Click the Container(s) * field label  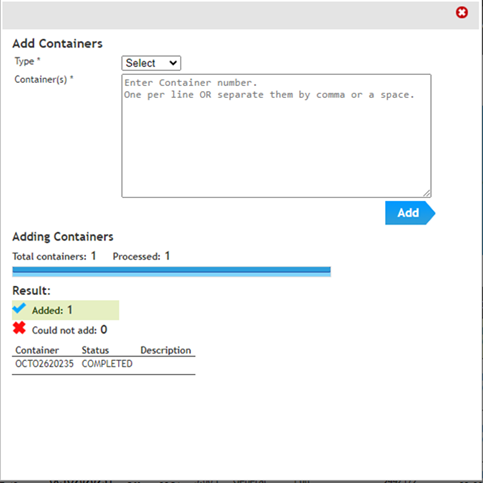[x=44, y=79]
